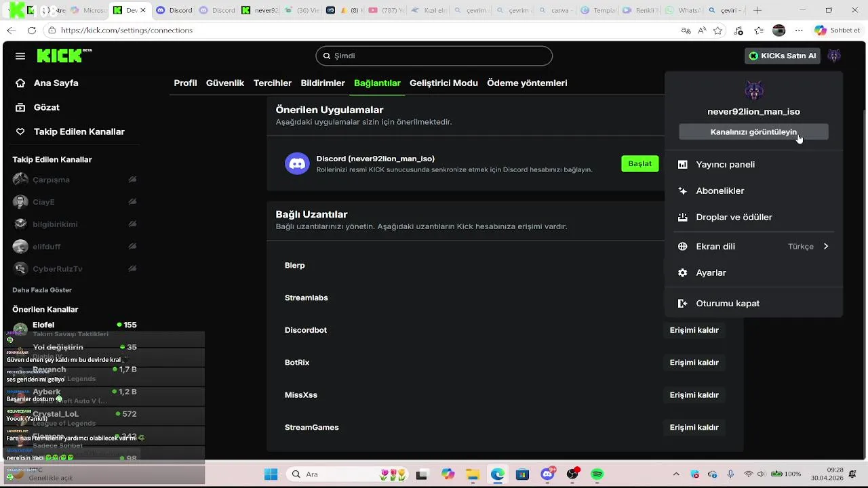Reload the page with the refresh icon

tap(32, 30)
